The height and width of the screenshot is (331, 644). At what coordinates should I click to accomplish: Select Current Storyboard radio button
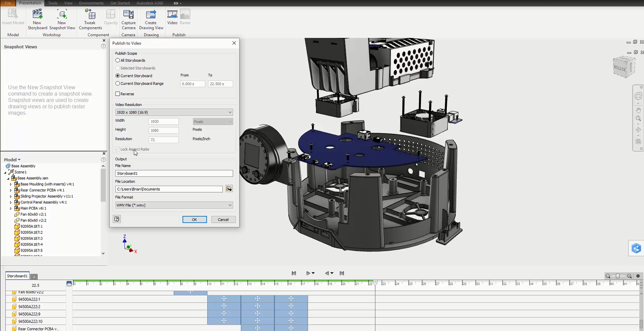click(x=118, y=76)
